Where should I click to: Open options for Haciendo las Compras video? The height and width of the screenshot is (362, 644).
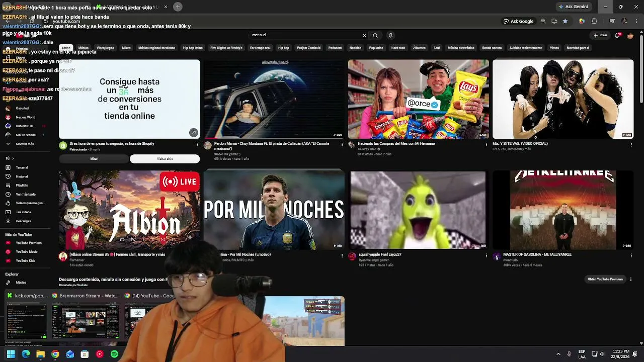pos(486,144)
